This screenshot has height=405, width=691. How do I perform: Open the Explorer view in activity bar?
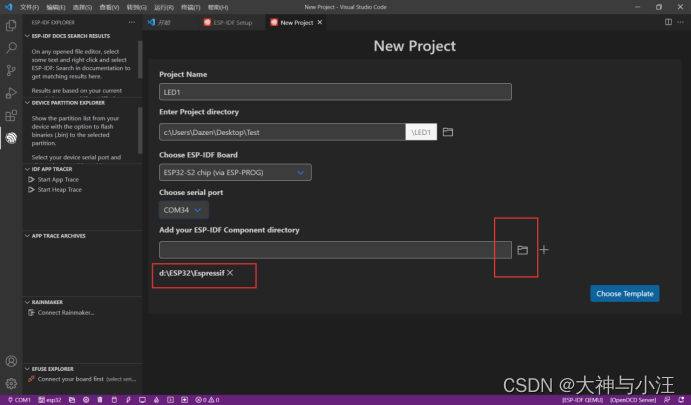11,26
